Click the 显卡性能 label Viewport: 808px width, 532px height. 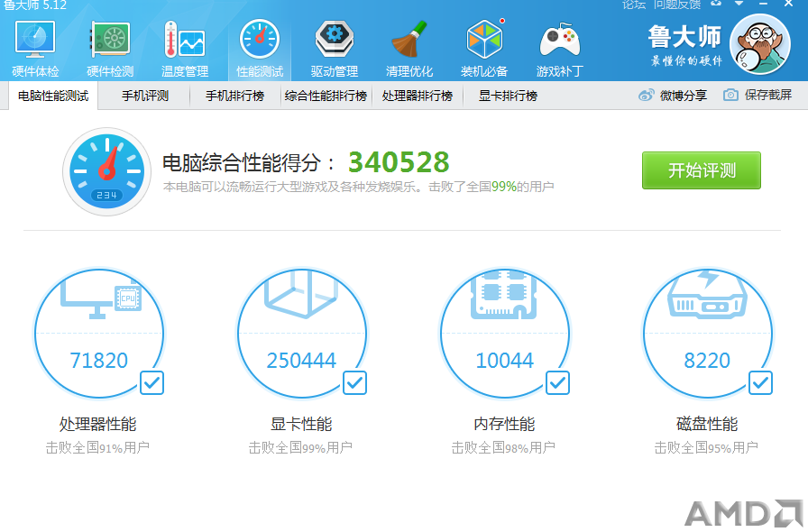[x=301, y=425]
